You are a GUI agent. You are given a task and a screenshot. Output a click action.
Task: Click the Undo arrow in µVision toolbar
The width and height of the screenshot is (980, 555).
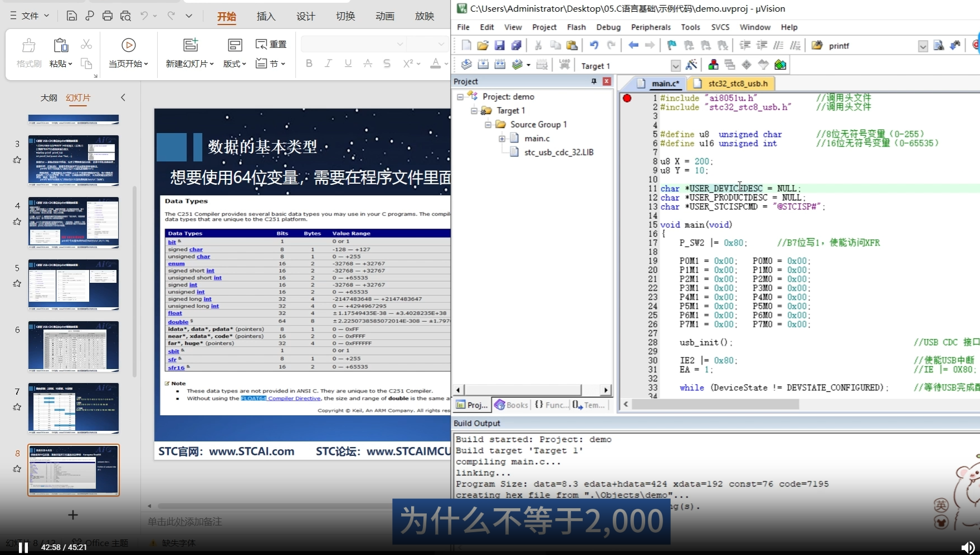pyautogui.click(x=594, y=46)
